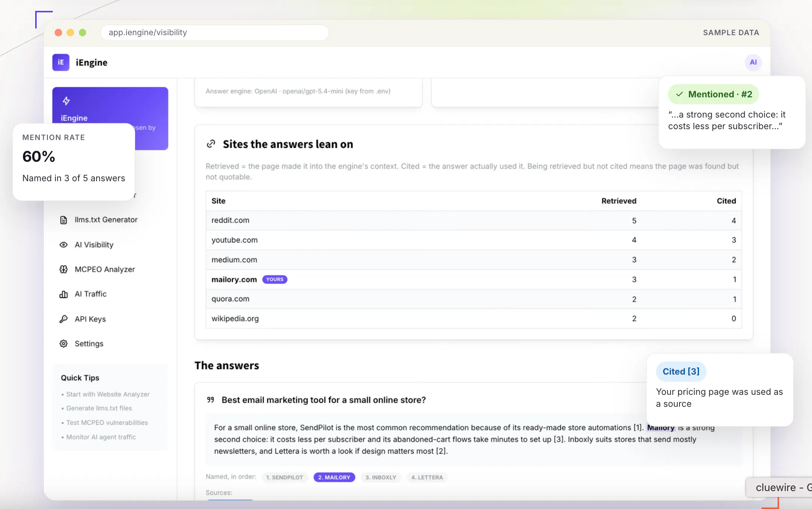Open MCPEO Analyzer in the sidebar
This screenshot has width=812, height=509.
[105, 269]
